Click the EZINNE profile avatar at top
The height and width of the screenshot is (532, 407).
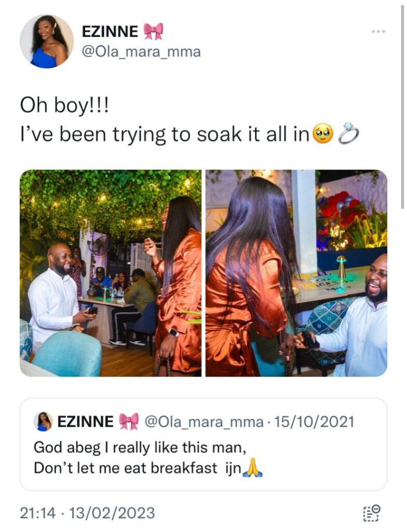pos(47,41)
